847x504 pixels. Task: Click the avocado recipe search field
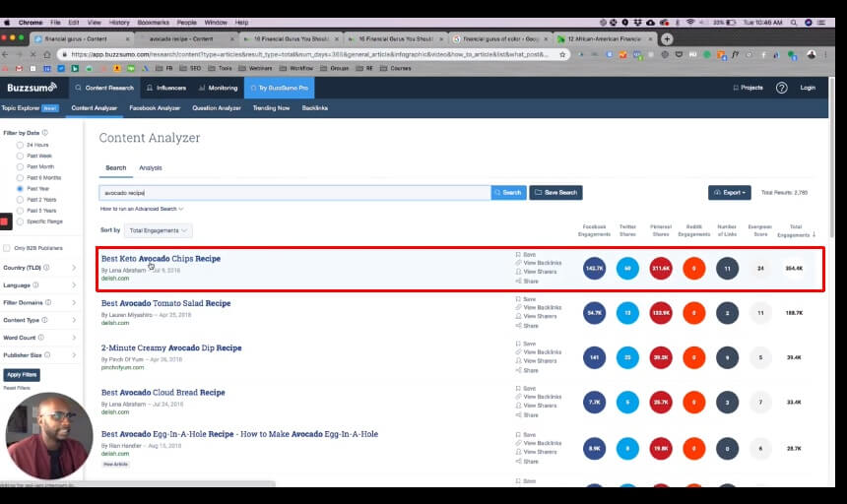tap(294, 193)
